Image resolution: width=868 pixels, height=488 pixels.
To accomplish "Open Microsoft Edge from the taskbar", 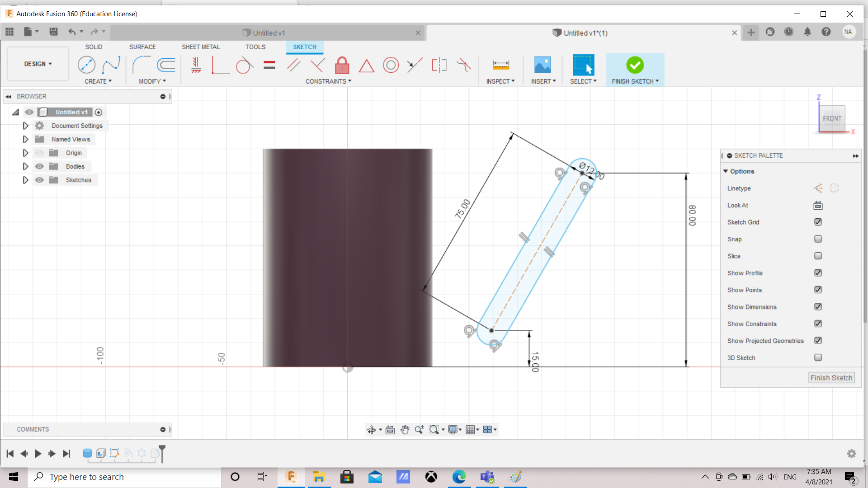I will [459, 477].
